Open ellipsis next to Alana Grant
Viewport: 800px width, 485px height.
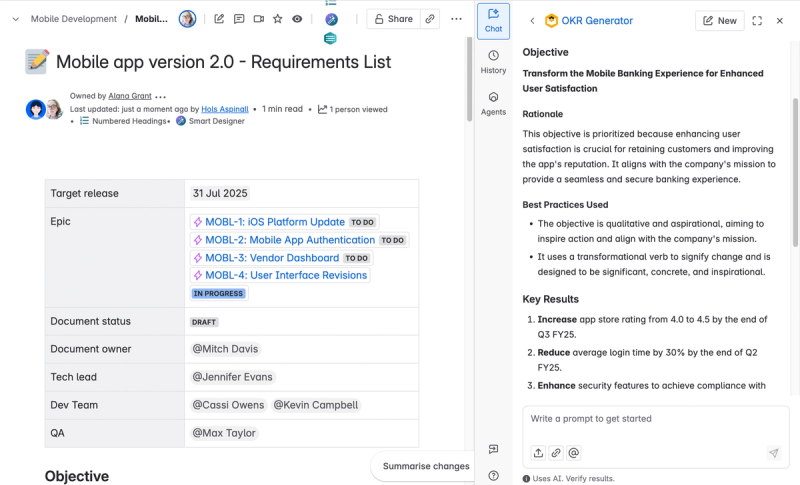click(x=160, y=96)
